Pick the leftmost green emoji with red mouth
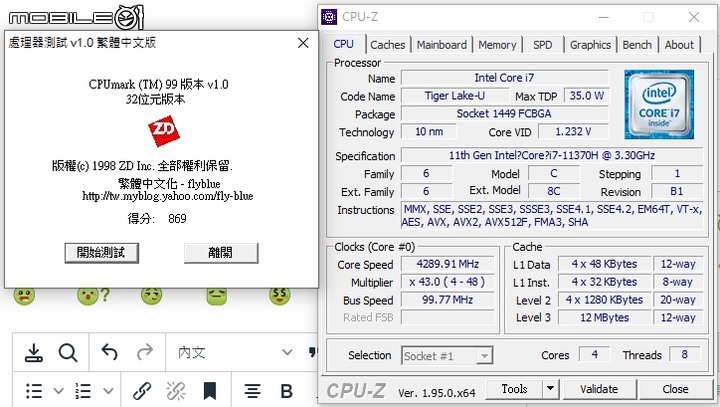Screen dimensions: 720x407 pyautogui.click(x=24, y=296)
